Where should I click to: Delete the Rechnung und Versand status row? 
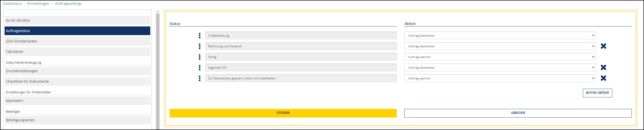click(603, 46)
